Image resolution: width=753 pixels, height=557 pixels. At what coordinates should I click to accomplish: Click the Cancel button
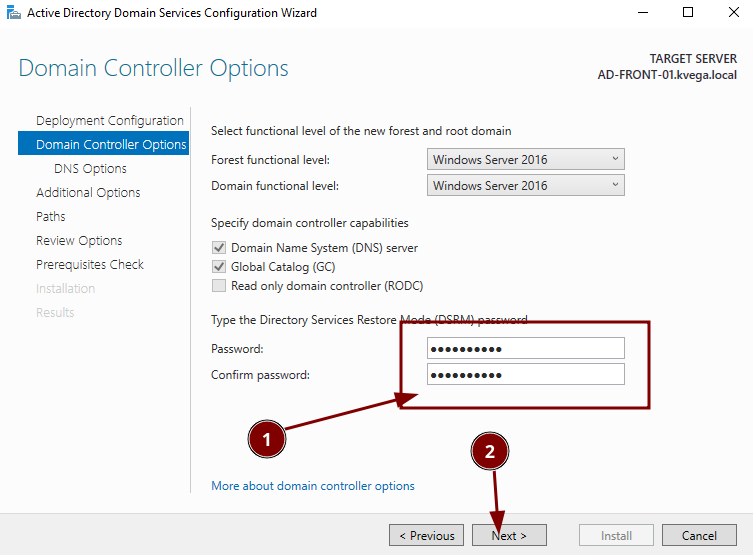click(700, 536)
